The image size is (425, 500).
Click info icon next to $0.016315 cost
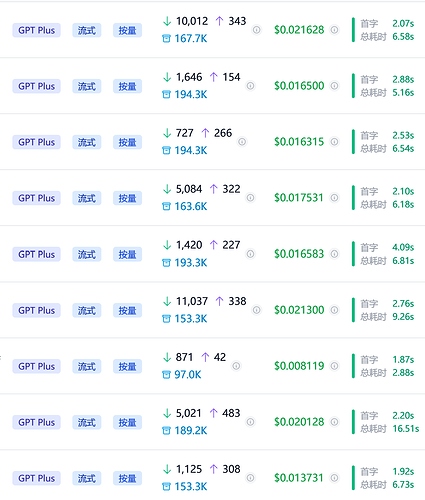pyautogui.click(x=334, y=142)
